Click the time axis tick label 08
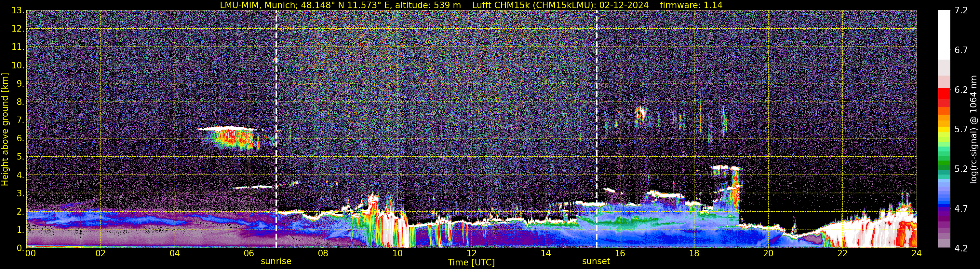Viewport: 980px width, 269px height. point(323,254)
